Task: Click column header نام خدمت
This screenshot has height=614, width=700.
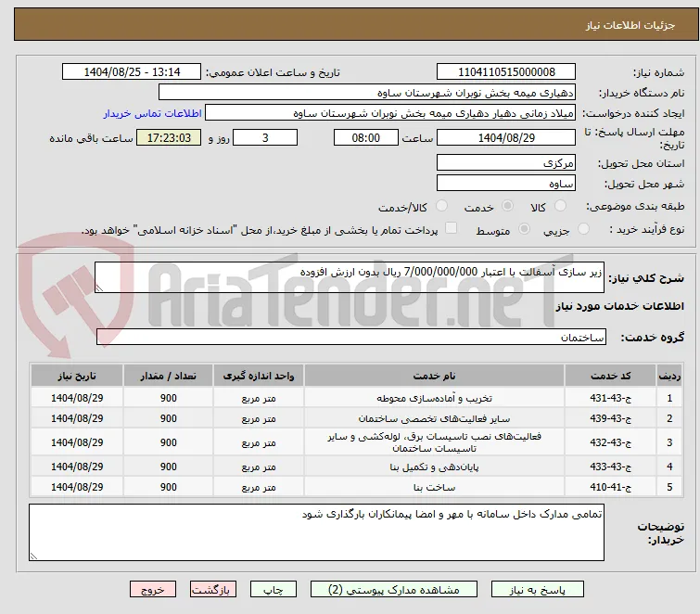Action: (435, 376)
